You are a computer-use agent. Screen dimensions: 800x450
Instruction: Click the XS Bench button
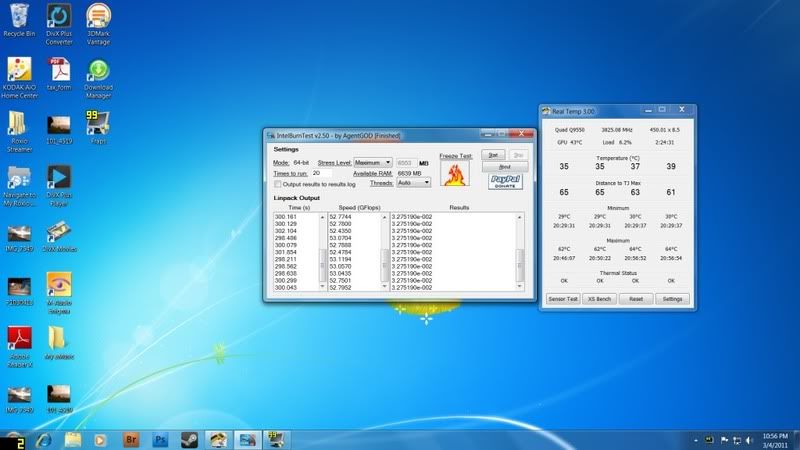pos(601,298)
